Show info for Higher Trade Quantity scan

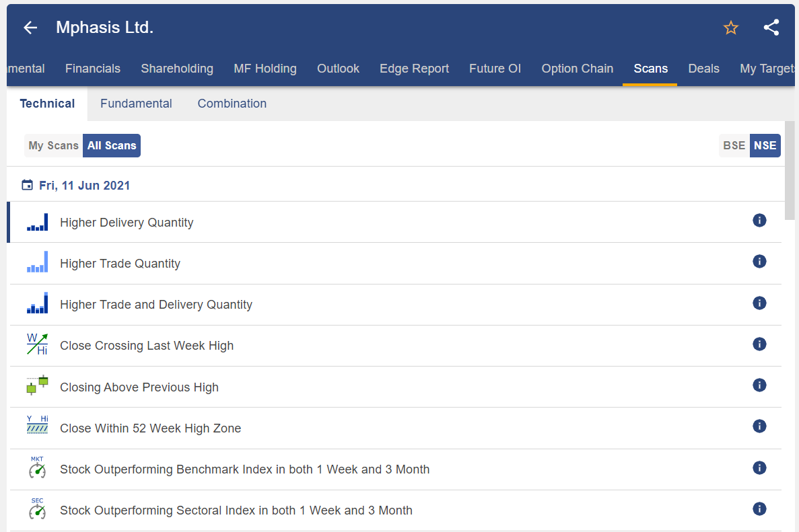[759, 262]
